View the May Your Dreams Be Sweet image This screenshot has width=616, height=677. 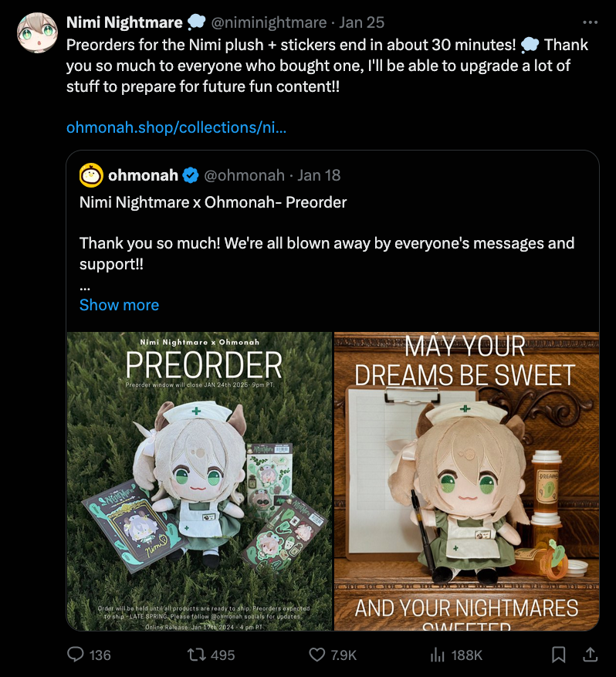[467, 481]
